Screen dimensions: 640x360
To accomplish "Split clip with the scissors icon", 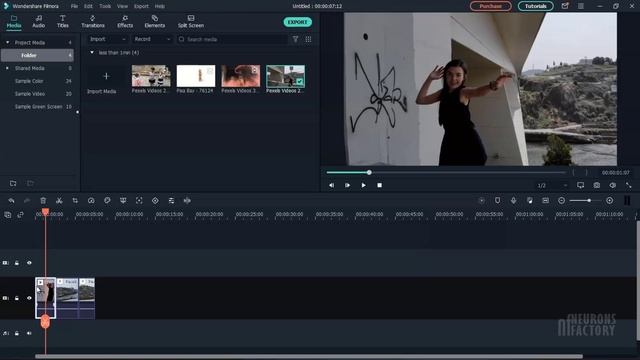I will 59,200.
